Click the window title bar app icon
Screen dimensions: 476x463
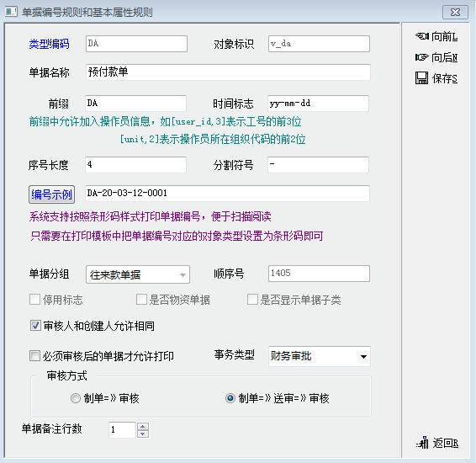click(x=11, y=12)
